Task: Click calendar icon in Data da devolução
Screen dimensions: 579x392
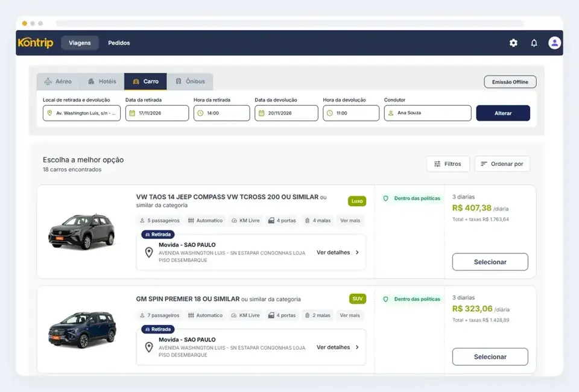Action: (x=261, y=113)
